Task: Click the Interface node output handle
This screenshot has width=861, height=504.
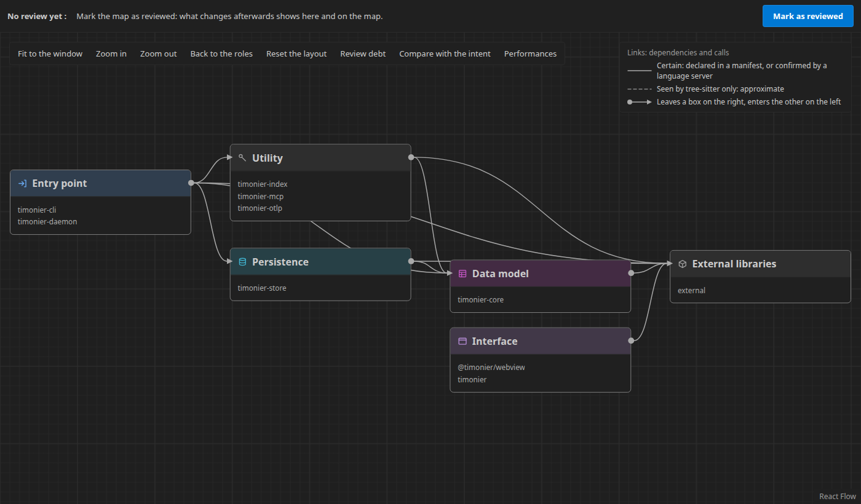Action: point(631,340)
